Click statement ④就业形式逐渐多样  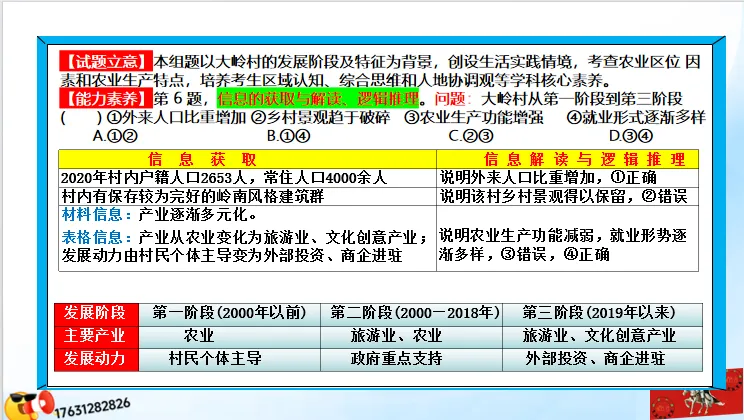point(636,117)
